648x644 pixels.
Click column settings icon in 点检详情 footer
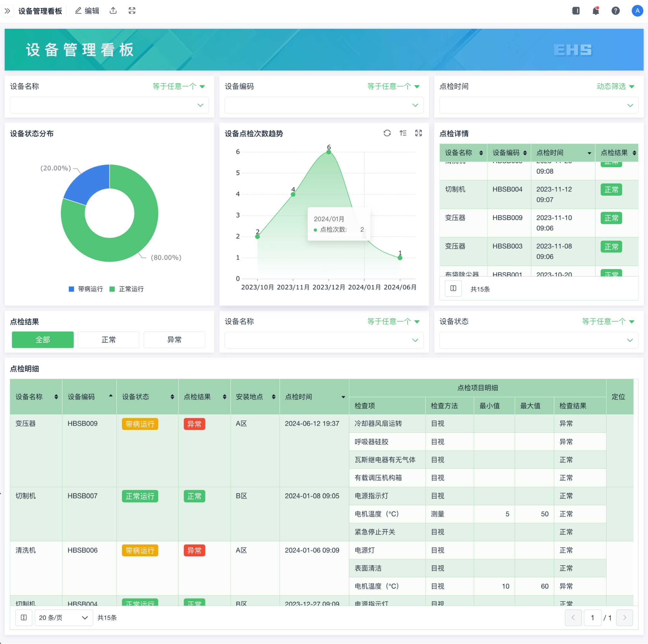coord(453,288)
